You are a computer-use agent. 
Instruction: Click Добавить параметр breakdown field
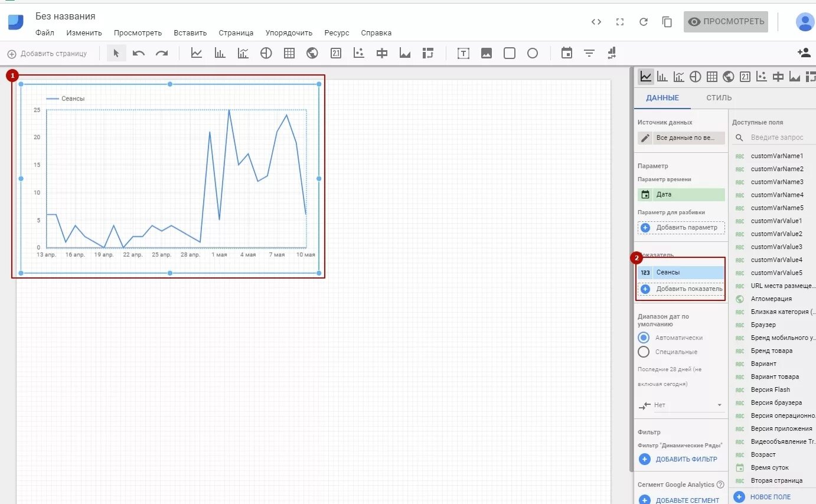point(681,227)
